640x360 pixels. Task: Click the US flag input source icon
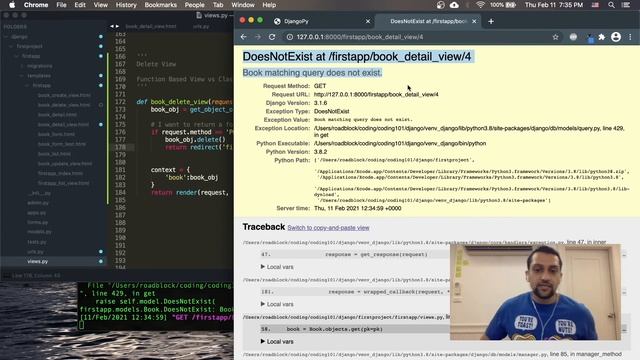coord(595,5)
